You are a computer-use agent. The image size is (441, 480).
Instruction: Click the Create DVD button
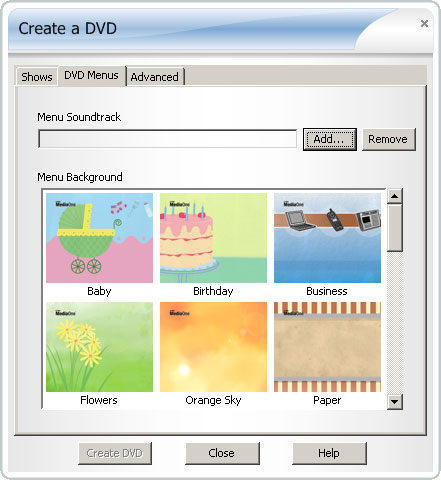[x=115, y=453]
